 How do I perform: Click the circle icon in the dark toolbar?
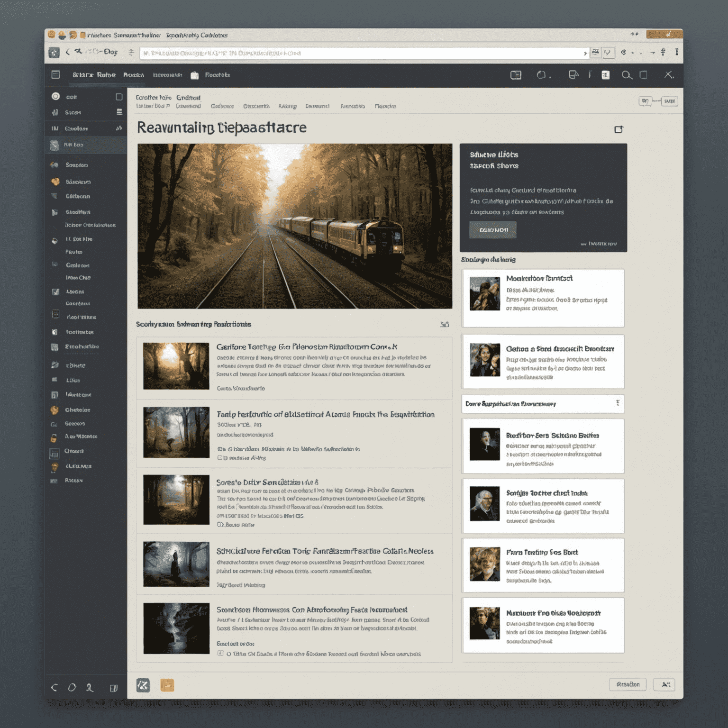click(x=541, y=74)
